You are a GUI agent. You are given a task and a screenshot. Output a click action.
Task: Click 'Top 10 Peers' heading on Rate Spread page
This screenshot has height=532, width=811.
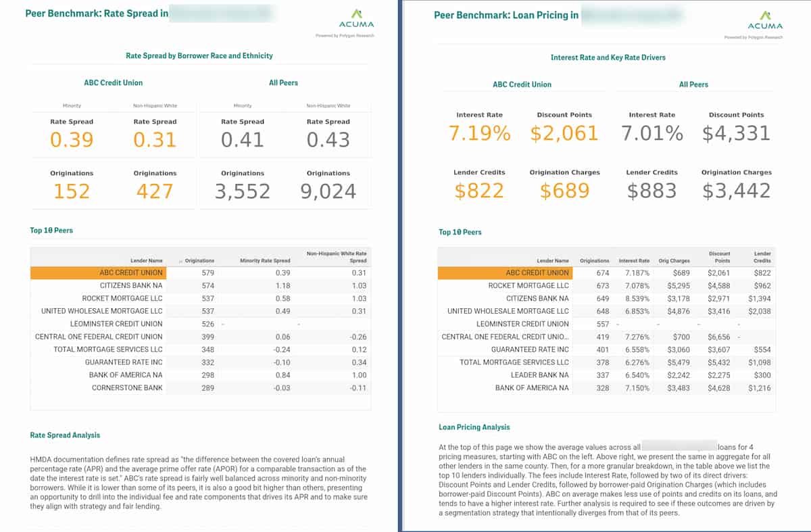tap(51, 231)
